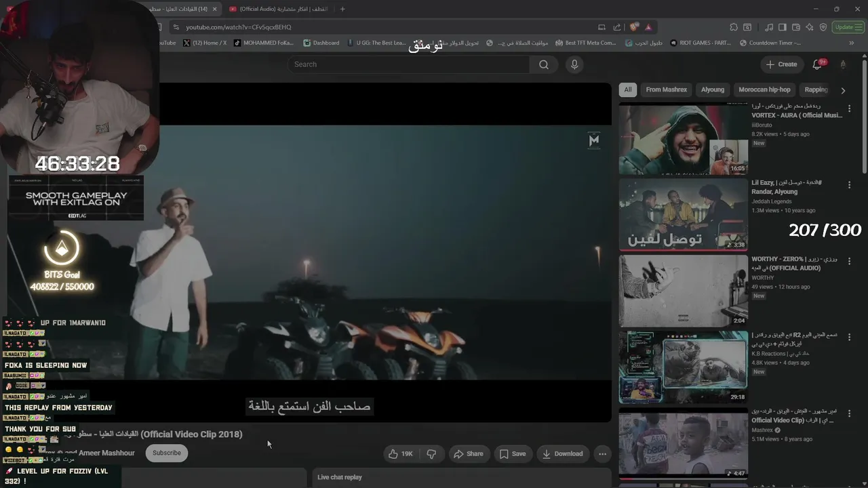Switch to the Official Audio browser tab

(x=279, y=9)
